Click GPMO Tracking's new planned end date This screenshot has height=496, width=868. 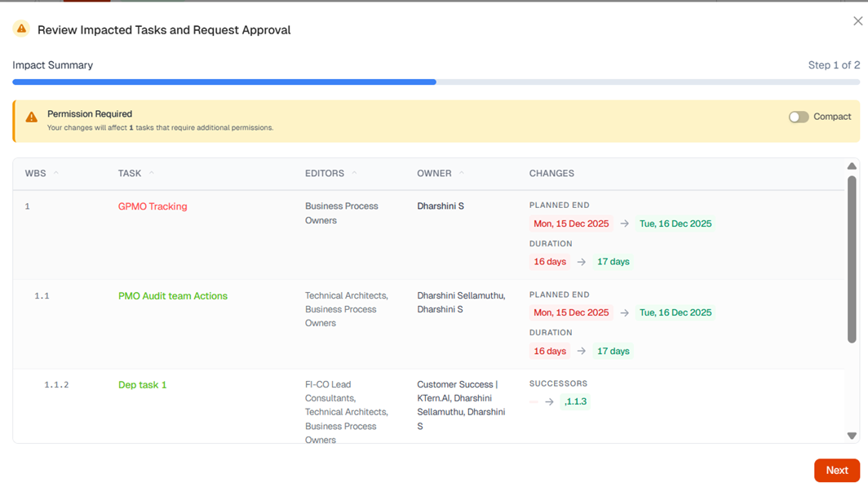point(675,224)
